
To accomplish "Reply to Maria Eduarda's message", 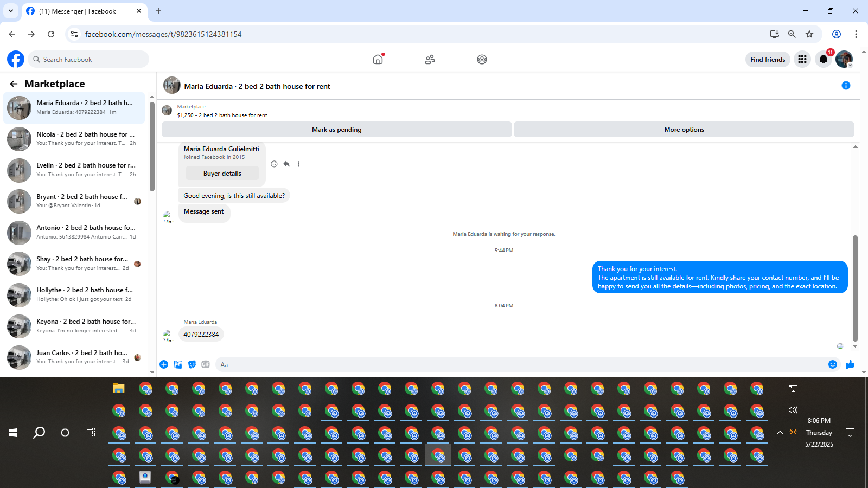I will click(x=286, y=164).
